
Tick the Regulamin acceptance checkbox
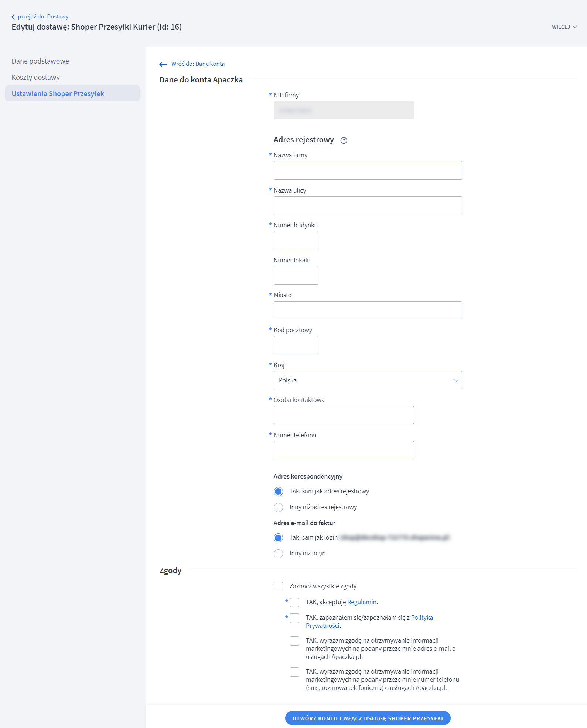click(294, 602)
